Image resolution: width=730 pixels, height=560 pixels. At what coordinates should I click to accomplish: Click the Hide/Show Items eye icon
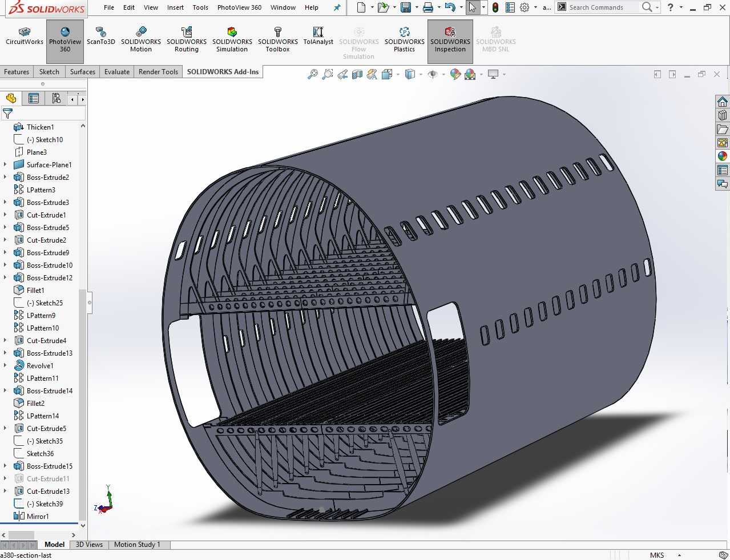point(433,74)
